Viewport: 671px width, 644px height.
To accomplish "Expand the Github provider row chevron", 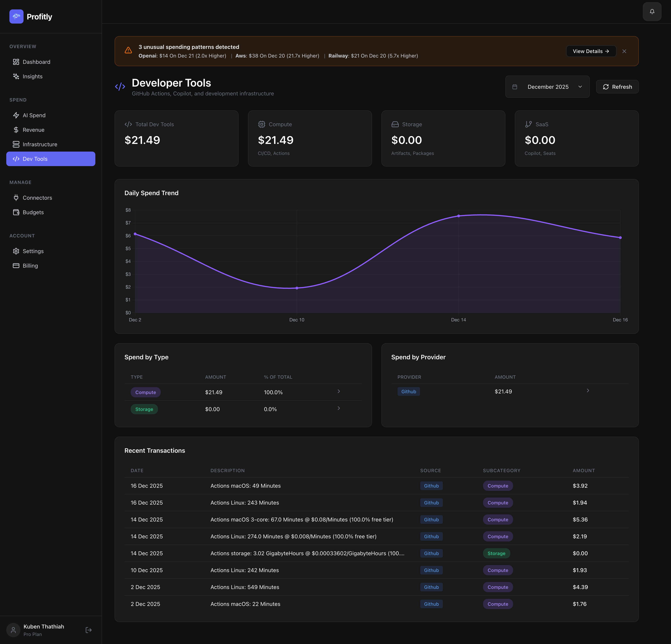I will [588, 391].
